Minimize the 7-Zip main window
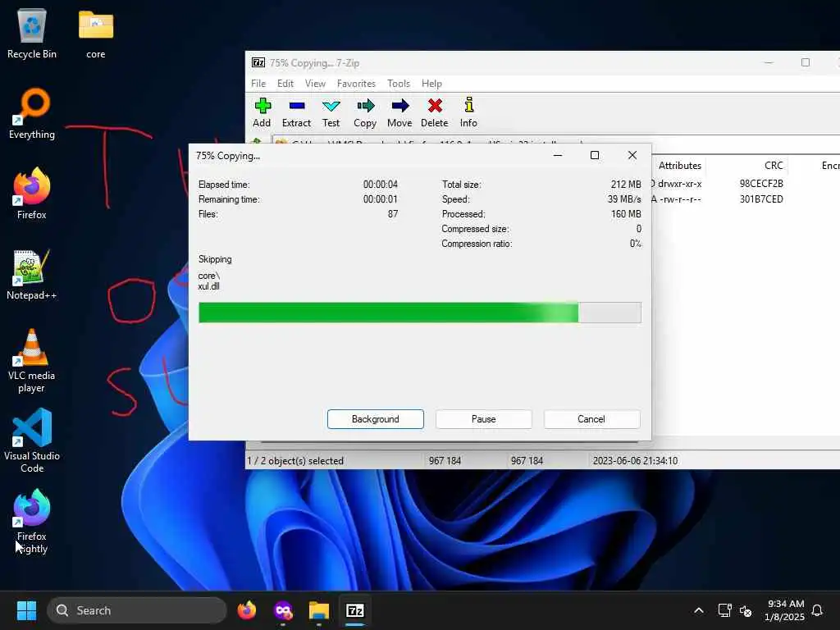 click(x=769, y=62)
